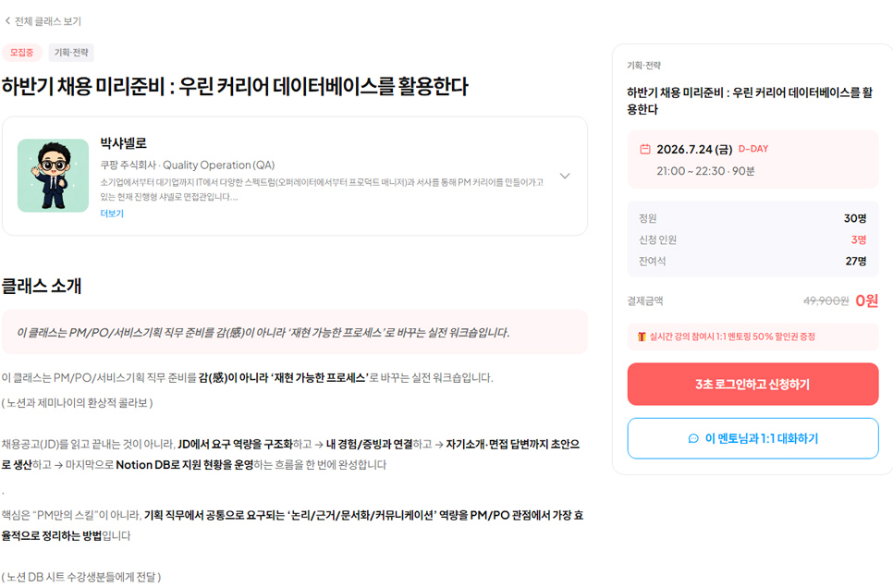893x588 pixels.
Task: Click mentor name 박샤넬로
Action: 124,143
